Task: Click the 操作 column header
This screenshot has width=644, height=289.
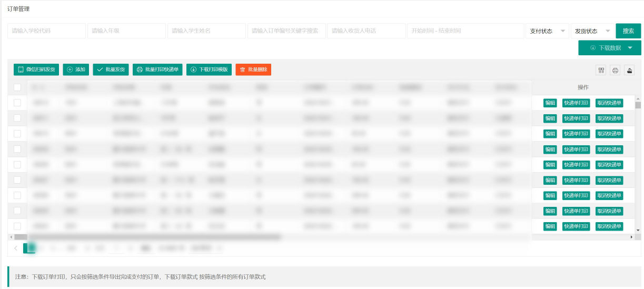Action: point(583,87)
